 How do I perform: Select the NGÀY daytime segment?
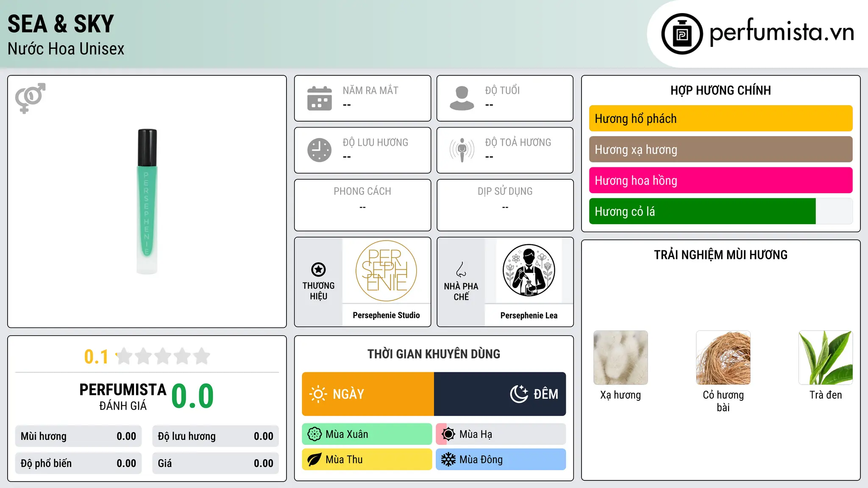[368, 394]
